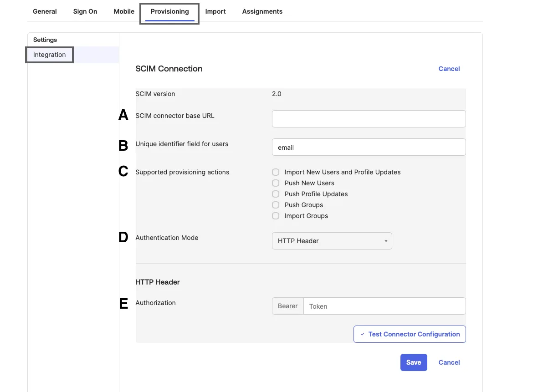This screenshot has height=392, width=538.
Task: Open the Authentication Mode dropdown
Action: coord(332,241)
